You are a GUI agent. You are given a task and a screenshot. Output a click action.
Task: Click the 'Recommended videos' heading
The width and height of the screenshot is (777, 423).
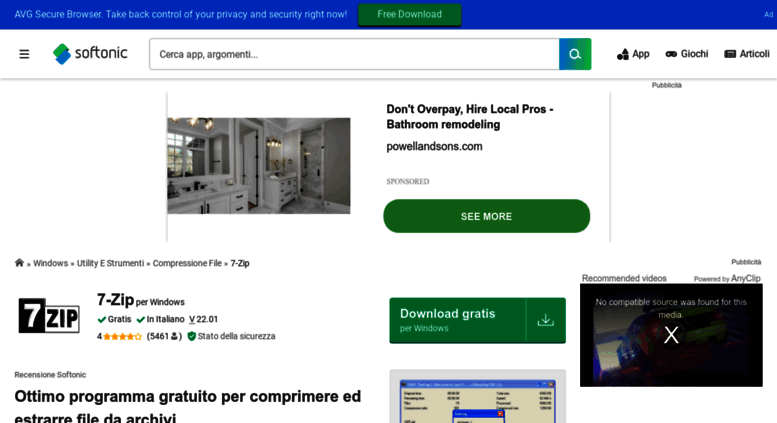(624, 278)
